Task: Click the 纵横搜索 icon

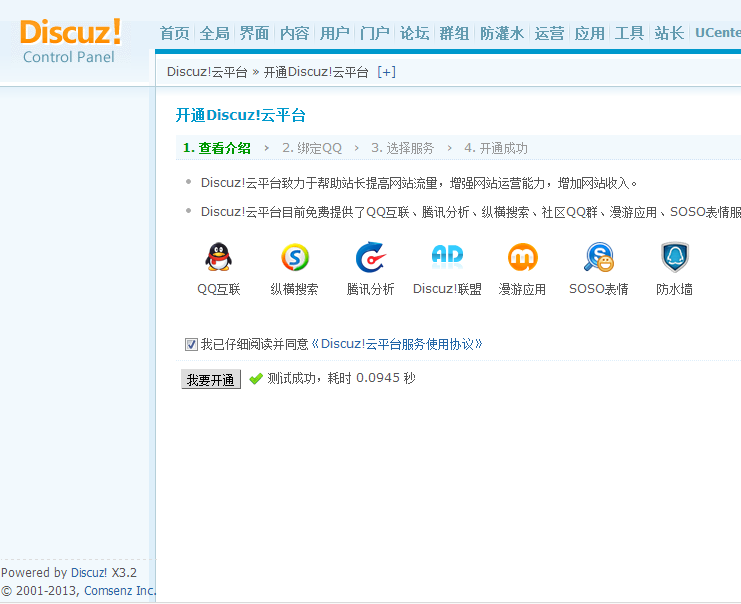Action: click(295, 257)
